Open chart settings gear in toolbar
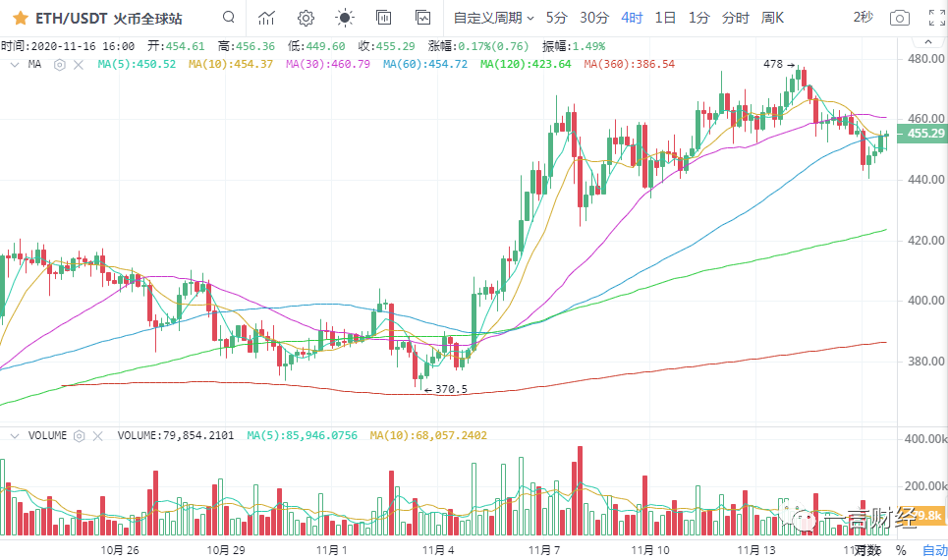948x560 pixels. pyautogui.click(x=306, y=18)
